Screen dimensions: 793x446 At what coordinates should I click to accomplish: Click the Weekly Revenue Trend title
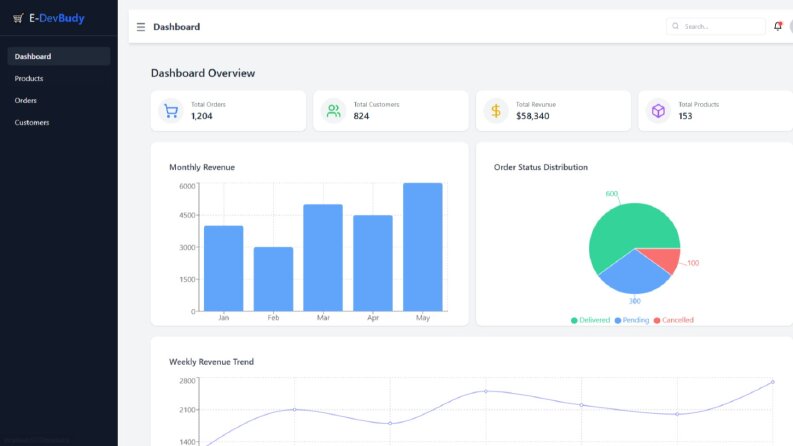click(211, 362)
